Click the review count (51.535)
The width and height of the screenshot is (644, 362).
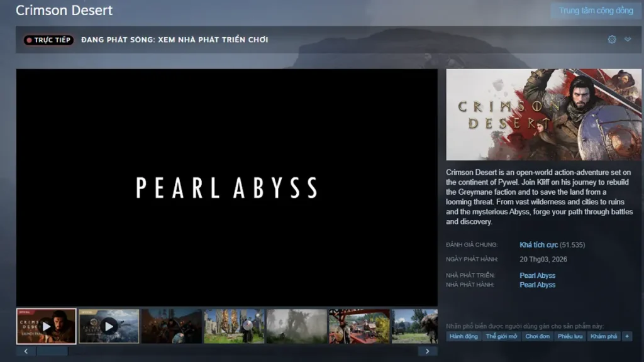point(572,245)
